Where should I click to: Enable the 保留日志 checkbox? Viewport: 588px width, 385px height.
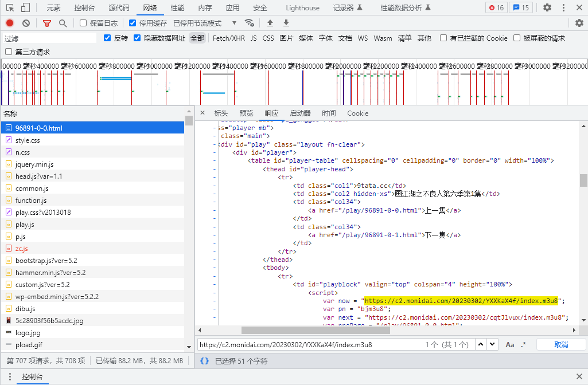[83, 23]
